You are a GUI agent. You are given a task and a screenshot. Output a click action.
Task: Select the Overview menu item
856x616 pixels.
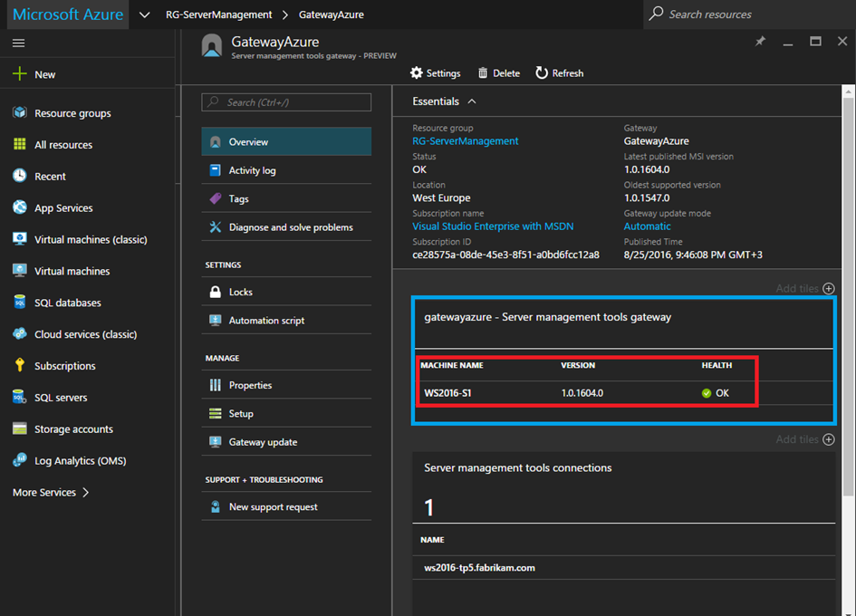pos(286,141)
